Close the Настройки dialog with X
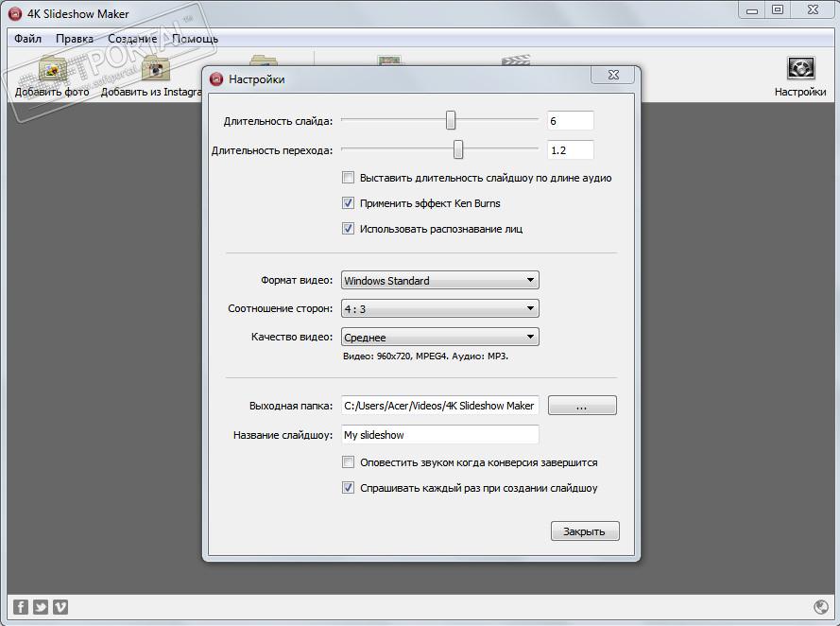 tap(613, 75)
